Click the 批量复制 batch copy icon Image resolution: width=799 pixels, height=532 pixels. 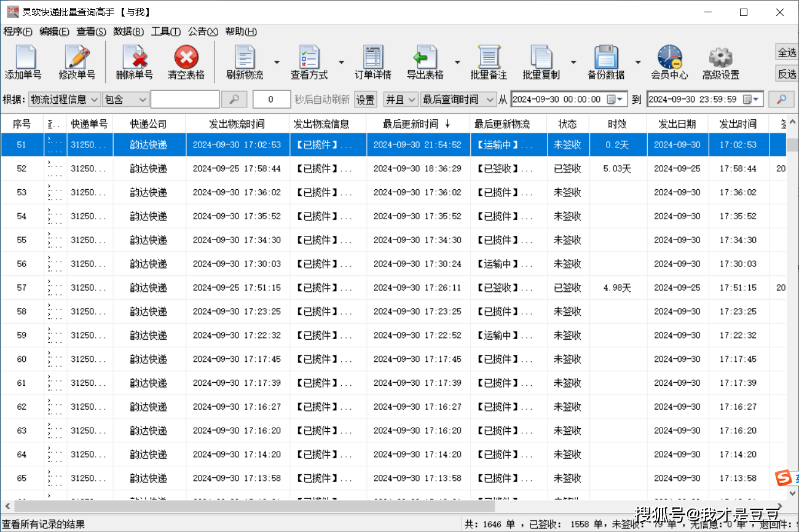point(541,63)
